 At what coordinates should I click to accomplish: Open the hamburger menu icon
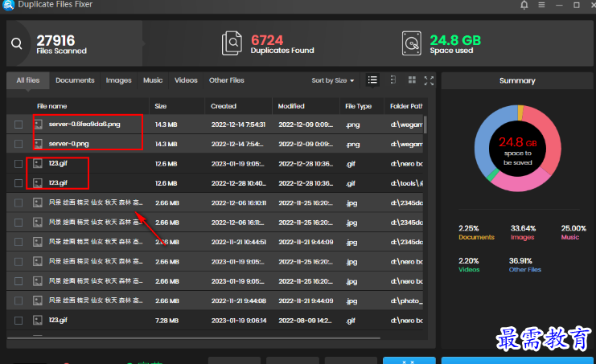click(x=541, y=5)
